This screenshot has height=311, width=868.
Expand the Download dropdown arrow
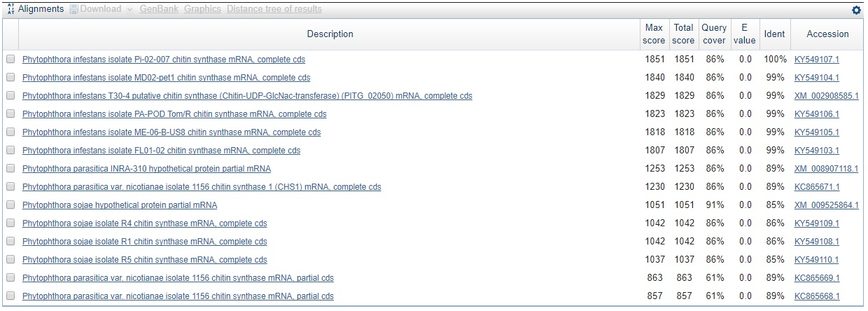click(130, 10)
